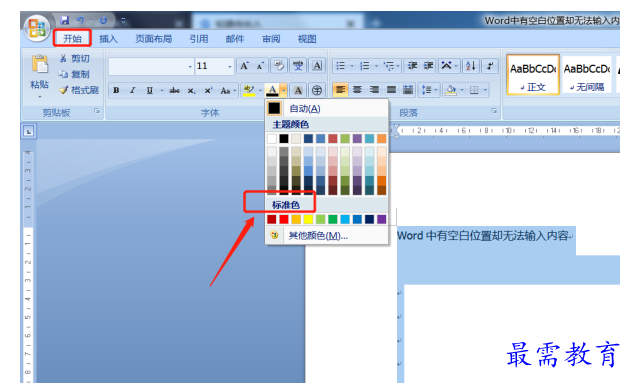The height and width of the screenshot is (386, 628).
Task: Apply the 无间隔 style
Action: click(587, 75)
